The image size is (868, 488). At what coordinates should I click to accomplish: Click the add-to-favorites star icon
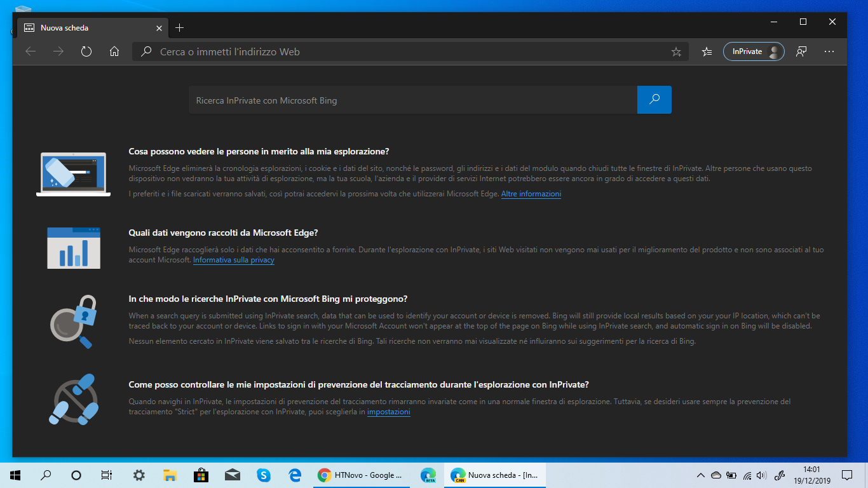(x=676, y=51)
